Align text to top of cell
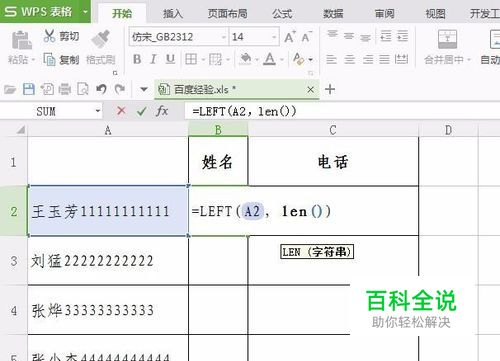500x361 pixels. (332, 34)
